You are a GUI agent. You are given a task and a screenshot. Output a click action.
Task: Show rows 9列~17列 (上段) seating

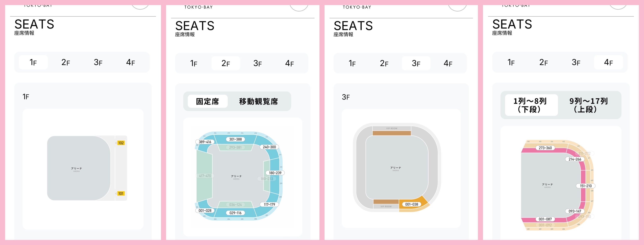point(588,105)
